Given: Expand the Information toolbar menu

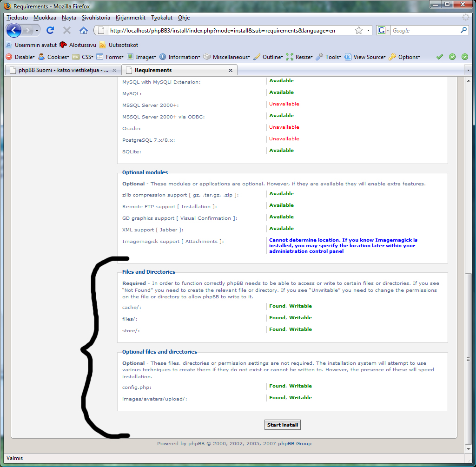Looking at the screenshot, I should point(179,57).
